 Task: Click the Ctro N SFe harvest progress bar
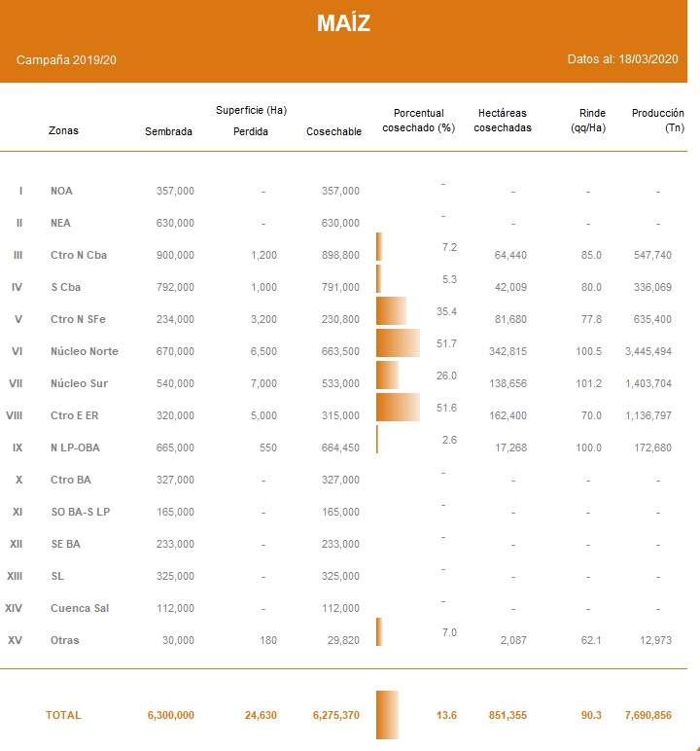tap(391, 311)
